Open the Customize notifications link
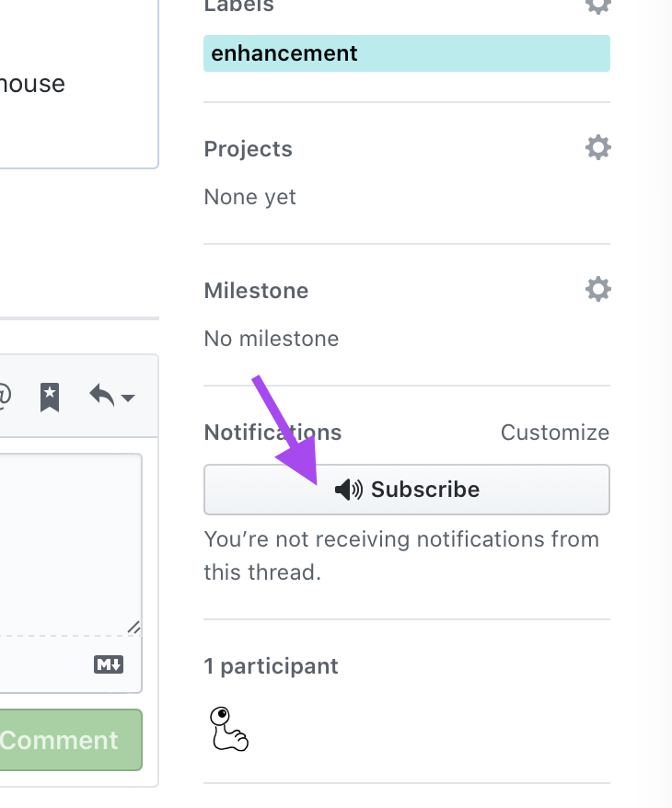 554,433
